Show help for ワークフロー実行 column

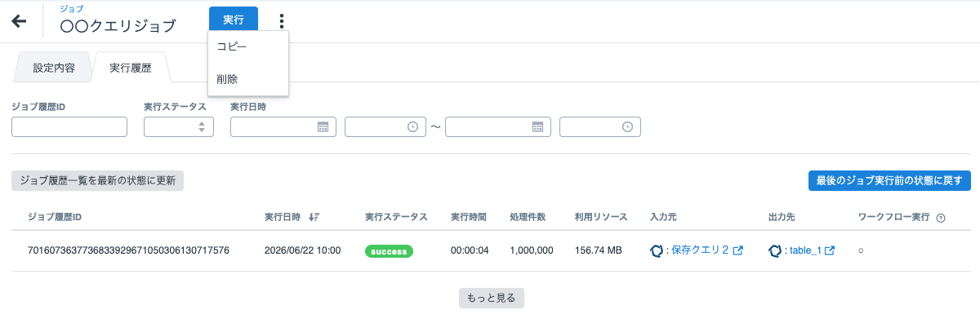coord(941,218)
